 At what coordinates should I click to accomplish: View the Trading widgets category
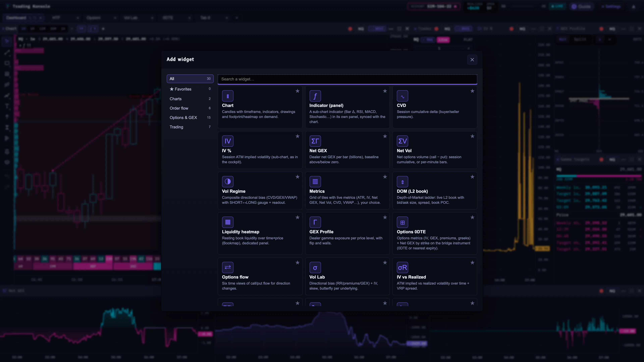pos(190,127)
